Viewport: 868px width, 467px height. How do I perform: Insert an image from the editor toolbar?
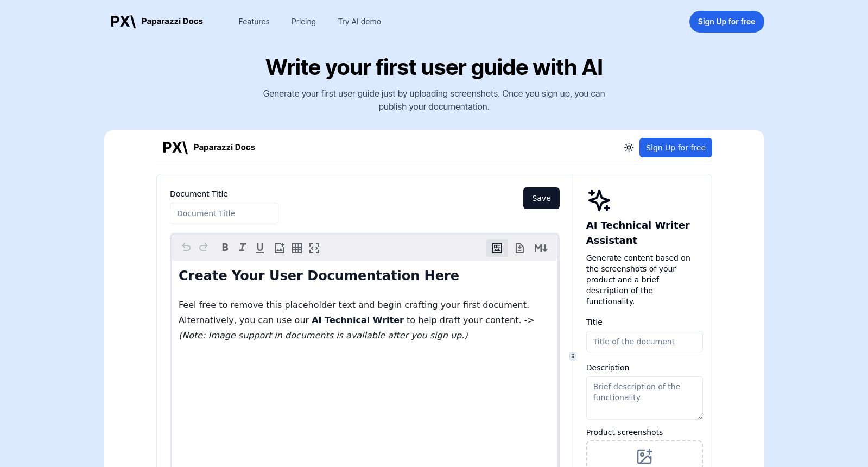pos(280,248)
